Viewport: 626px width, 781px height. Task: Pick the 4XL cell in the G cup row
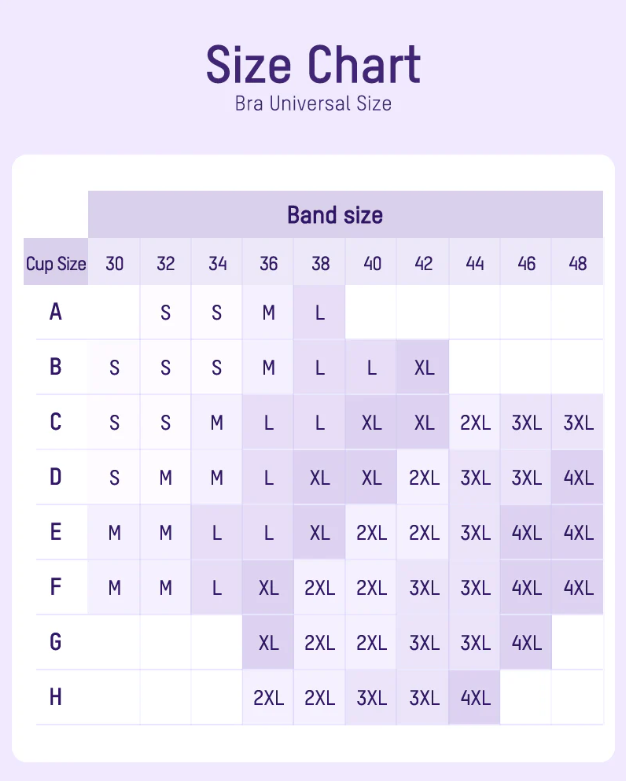click(526, 642)
